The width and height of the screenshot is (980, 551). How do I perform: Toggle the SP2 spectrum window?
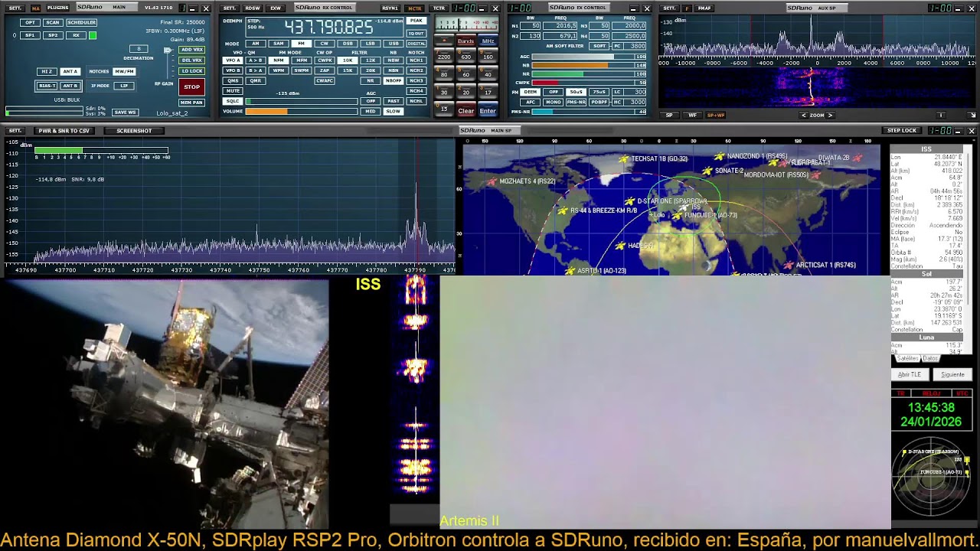(x=53, y=35)
